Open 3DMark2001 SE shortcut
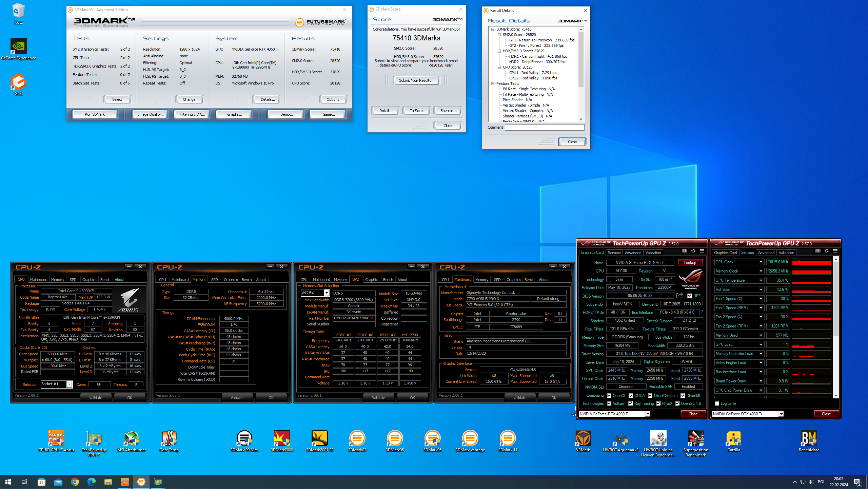 coord(319,441)
